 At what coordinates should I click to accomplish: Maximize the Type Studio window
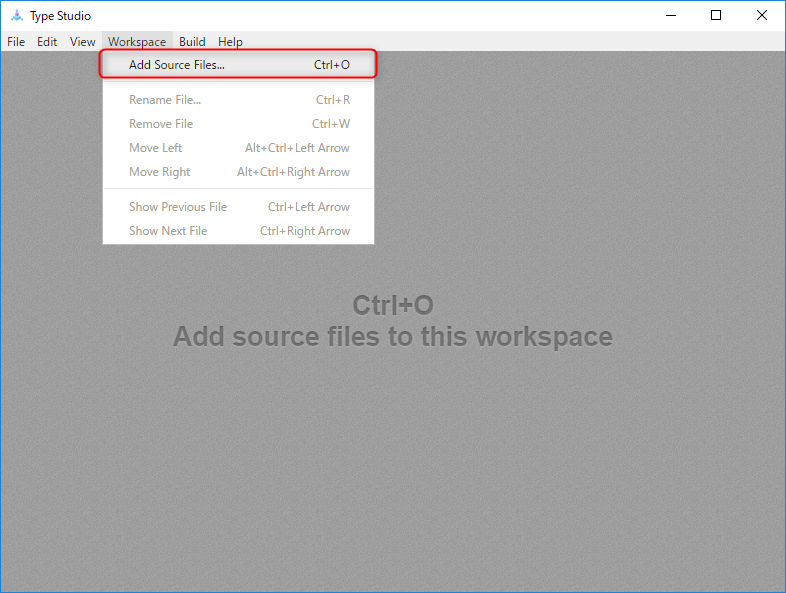coord(716,16)
